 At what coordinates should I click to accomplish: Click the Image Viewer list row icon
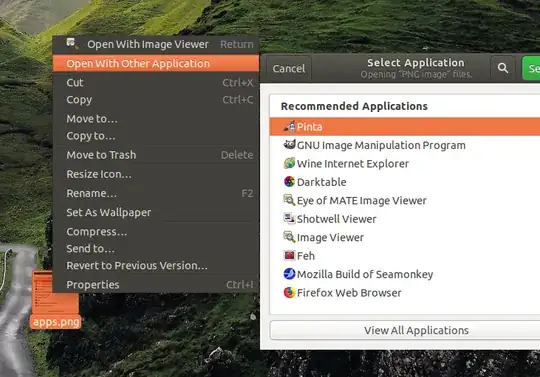click(x=289, y=237)
